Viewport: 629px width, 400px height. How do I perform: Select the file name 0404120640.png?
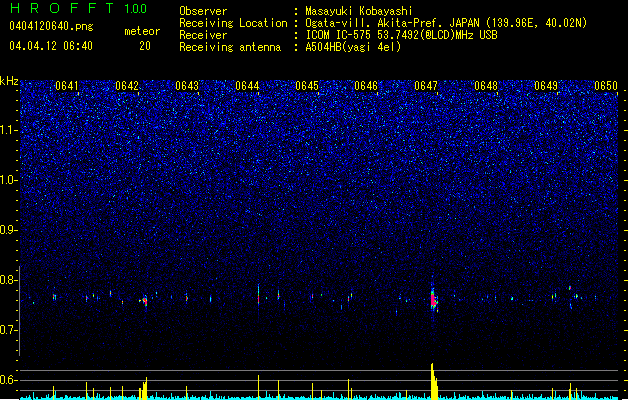point(51,26)
